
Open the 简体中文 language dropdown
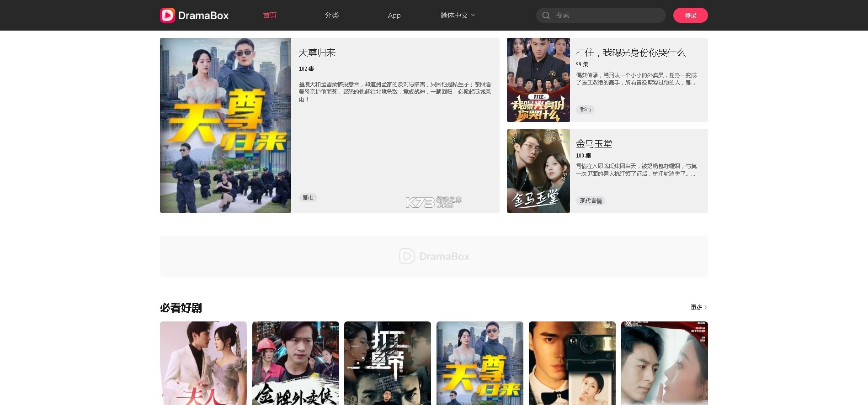(x=458, y=16)
